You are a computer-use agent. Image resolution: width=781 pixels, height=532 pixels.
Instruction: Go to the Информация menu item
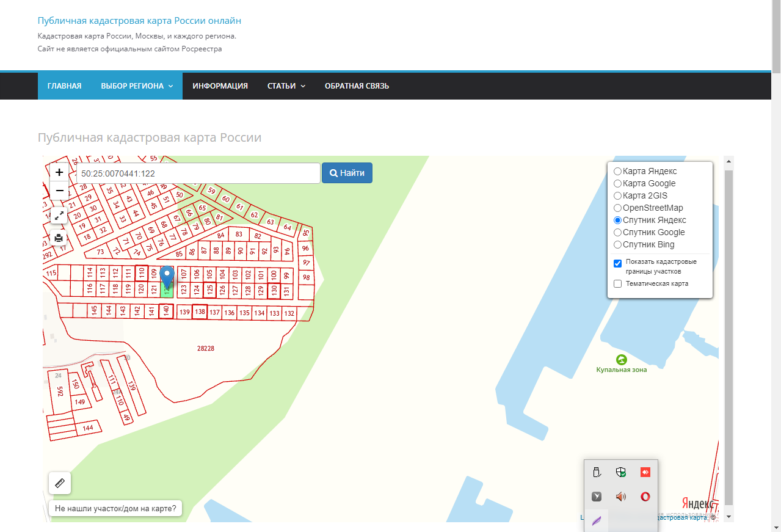[x=220, y=86]
